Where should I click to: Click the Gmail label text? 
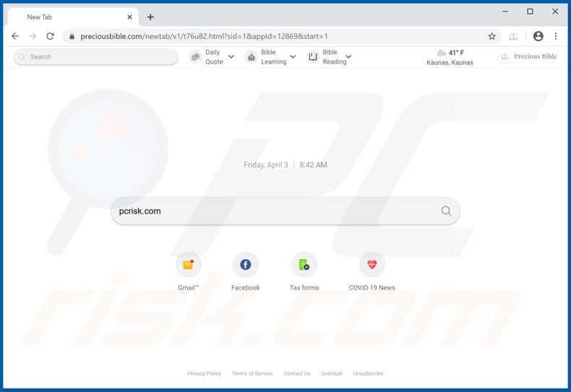coord(188,287)
